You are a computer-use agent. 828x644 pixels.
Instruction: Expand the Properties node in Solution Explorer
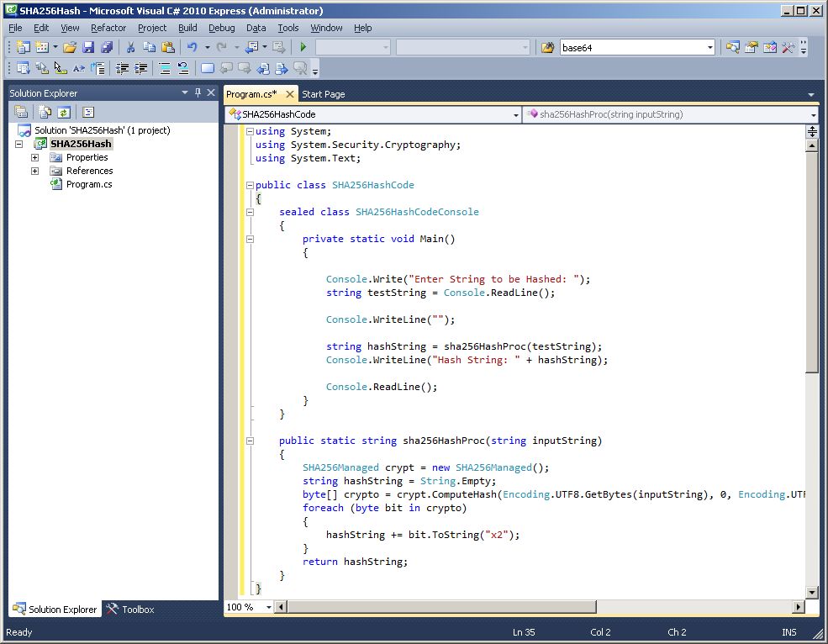tap(34, 157)
